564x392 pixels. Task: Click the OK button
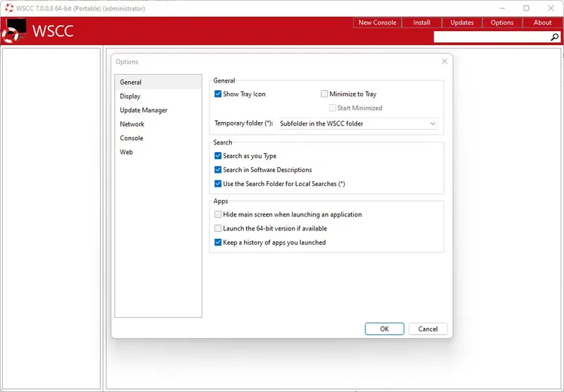(384, 329)
